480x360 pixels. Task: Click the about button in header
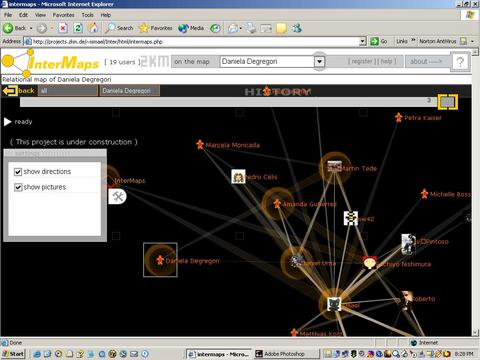tap(426, 61)
